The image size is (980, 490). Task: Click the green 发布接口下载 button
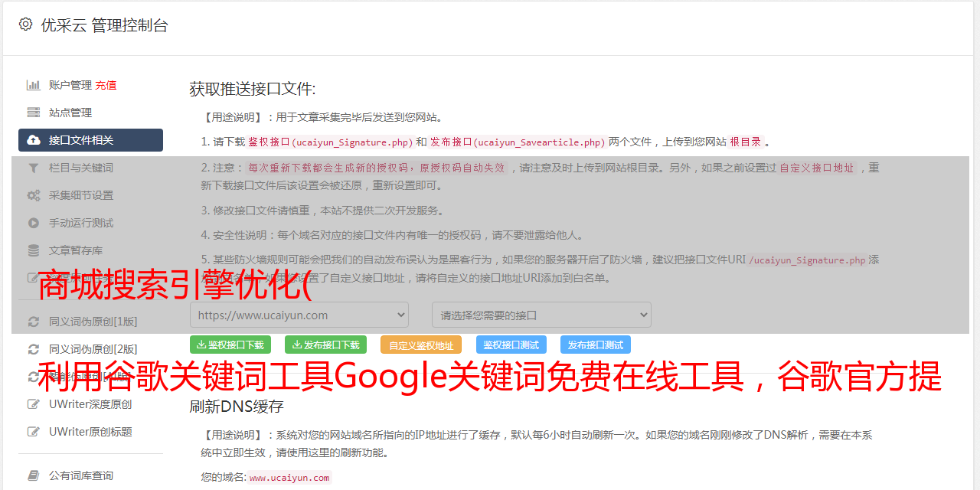pos(325,345)
